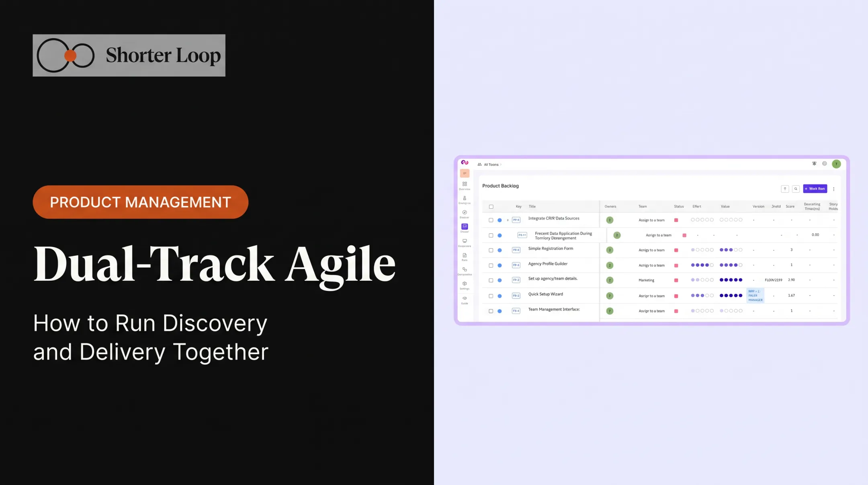Click the stamp-shaped icon below Overview
Viewport: 868px width, 485px height.
tap(465, 198)
